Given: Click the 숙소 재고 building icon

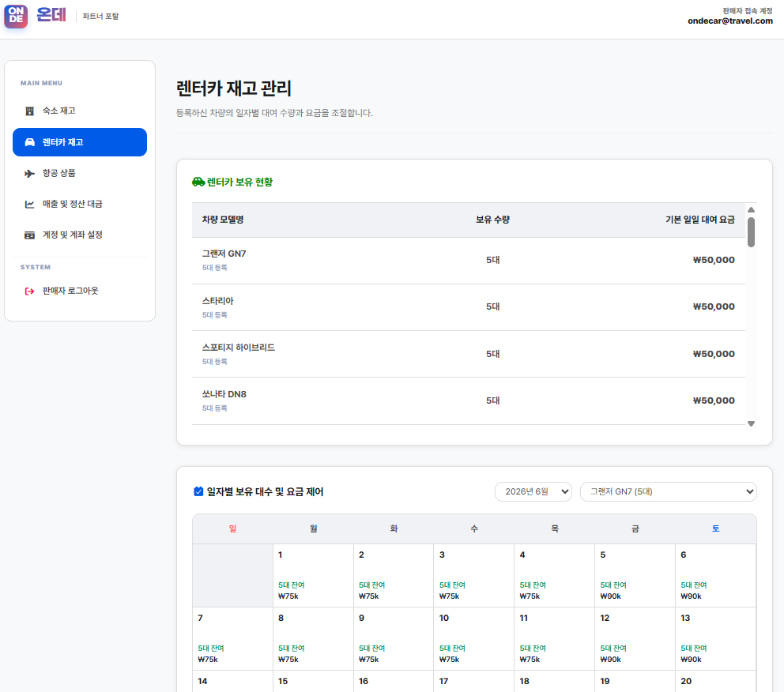Looking at the screenshot, I should click(29, 111).
